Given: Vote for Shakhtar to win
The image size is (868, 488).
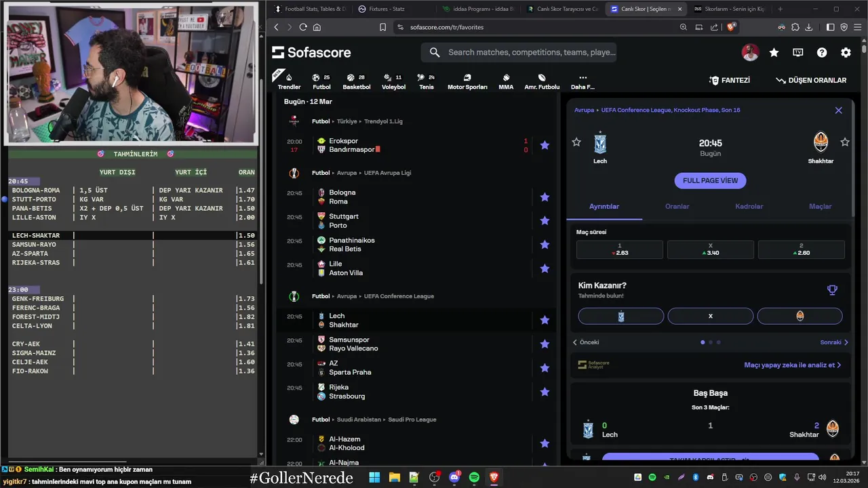Looking at the screenshot, I should pyautogui.click(x=800, y=316).
